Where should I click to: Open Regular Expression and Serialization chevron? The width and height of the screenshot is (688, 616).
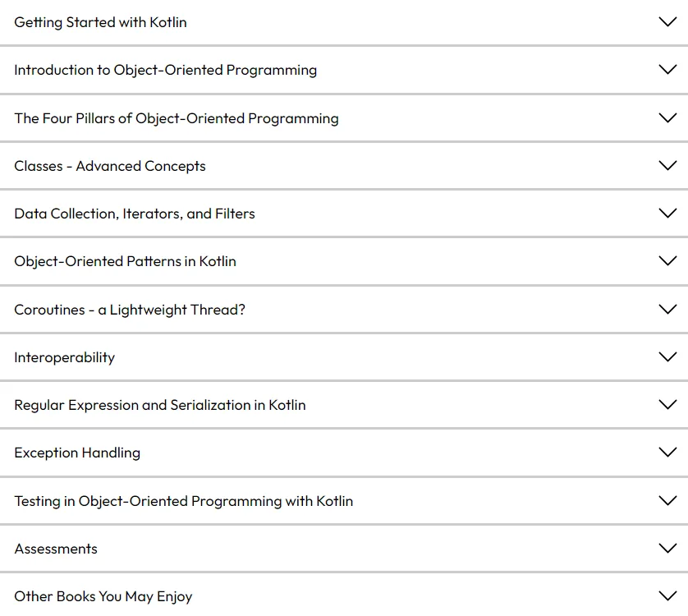click(x=667, y=405)
